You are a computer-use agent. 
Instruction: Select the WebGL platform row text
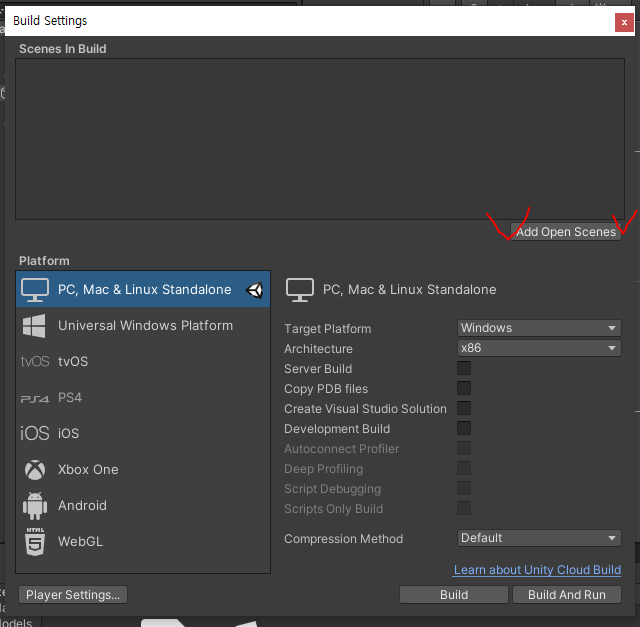coord(80,542)
